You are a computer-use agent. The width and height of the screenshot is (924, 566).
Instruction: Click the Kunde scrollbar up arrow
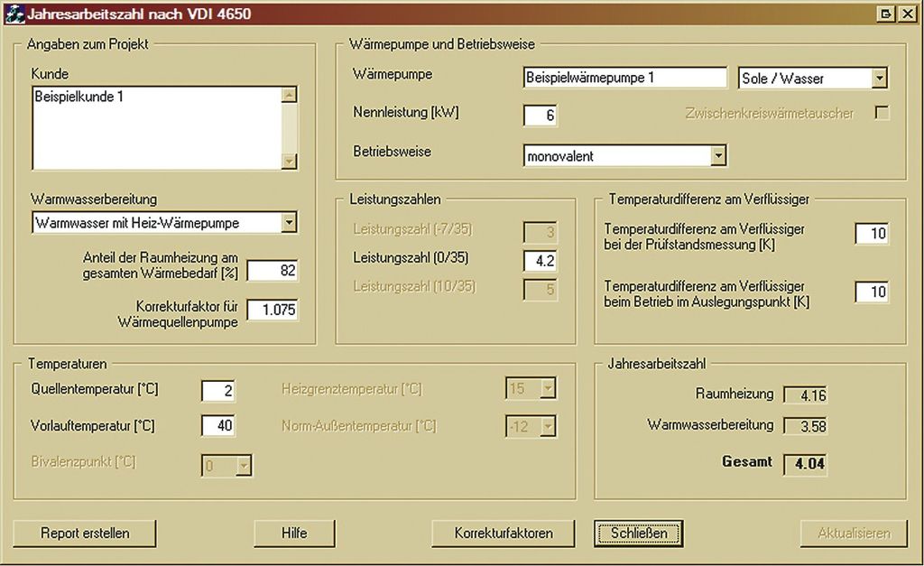[x=289, y=95]
